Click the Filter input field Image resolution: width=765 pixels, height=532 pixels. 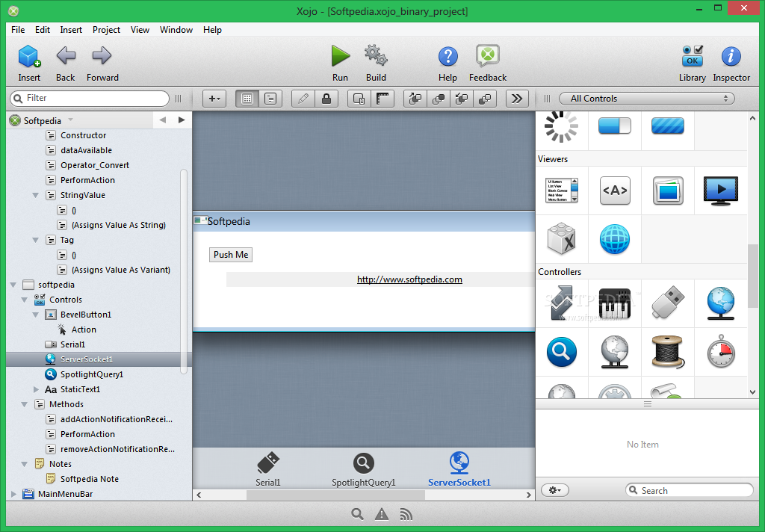click(90, 99)
